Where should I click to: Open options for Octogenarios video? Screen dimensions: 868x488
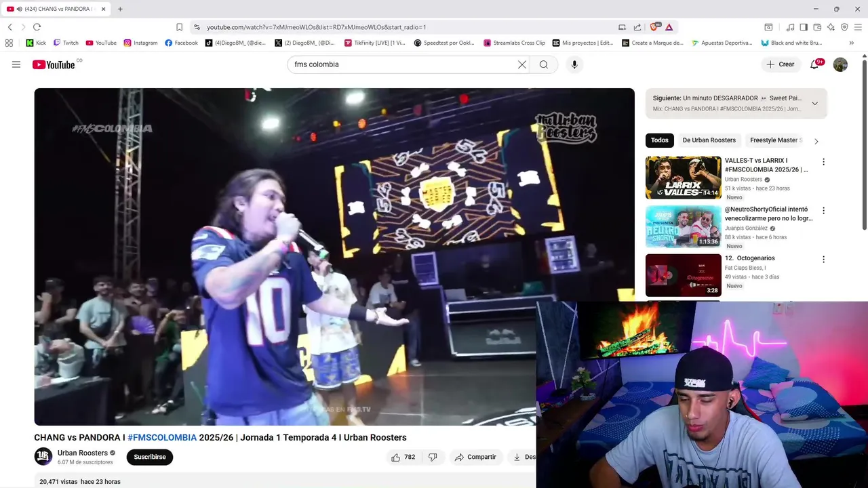point(823,260)
